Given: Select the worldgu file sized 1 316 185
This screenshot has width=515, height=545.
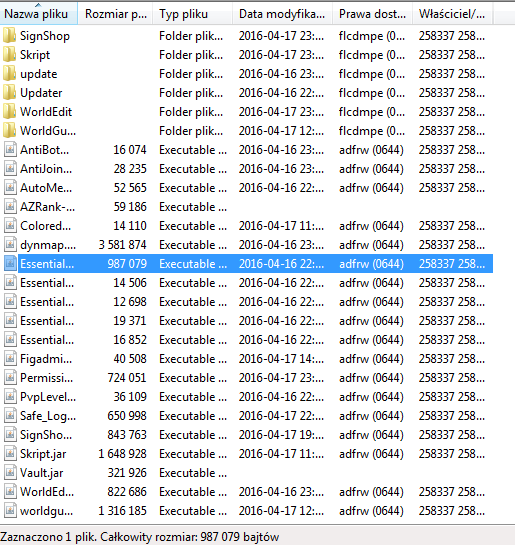Looking at the screenshot, I should pyautogui.click(x=246, y=511).
